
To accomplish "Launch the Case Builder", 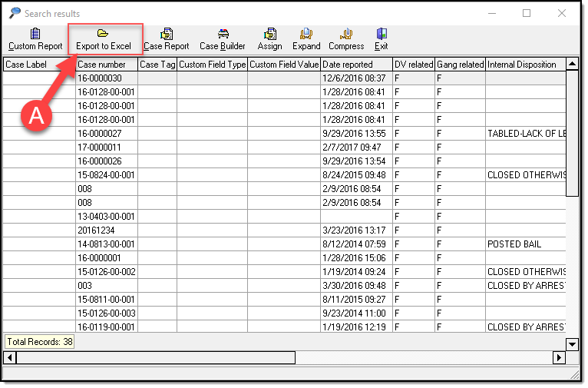I will tap(223, 39).
